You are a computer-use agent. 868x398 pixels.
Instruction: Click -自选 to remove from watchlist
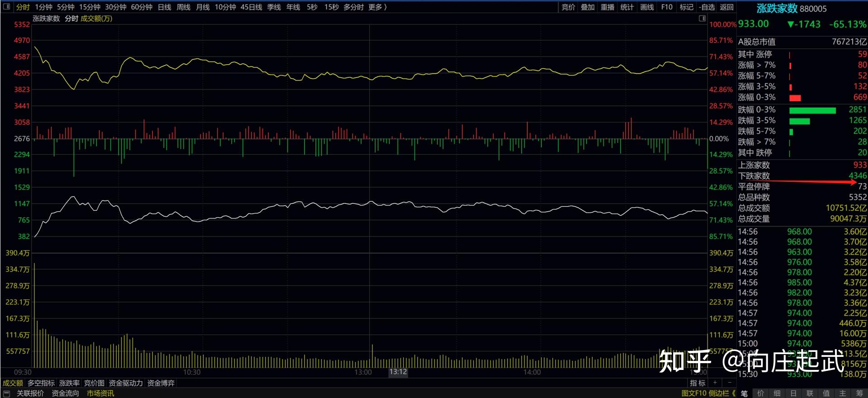(x=707, y=7)
